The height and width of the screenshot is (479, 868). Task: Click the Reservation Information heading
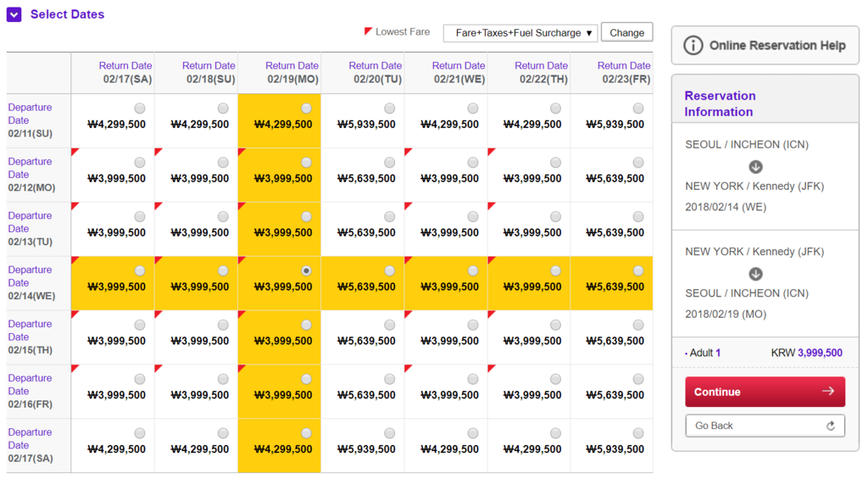click(x=720, y=103)
